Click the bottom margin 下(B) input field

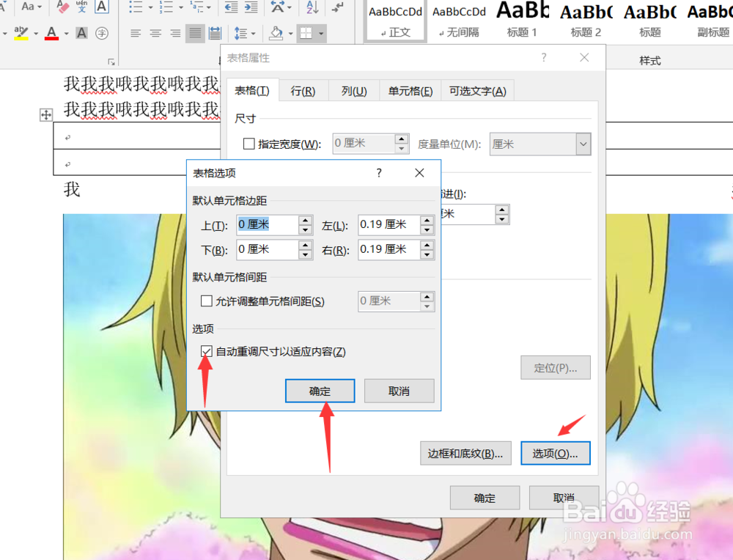[x=268, y=250]
